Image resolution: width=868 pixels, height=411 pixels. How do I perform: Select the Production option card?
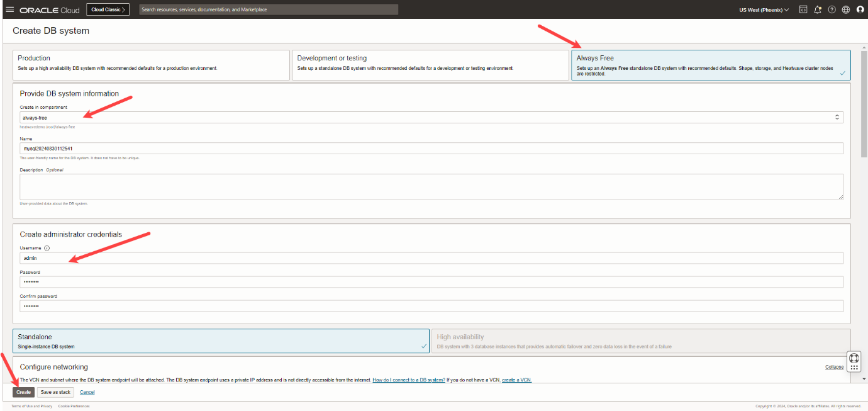151,65
